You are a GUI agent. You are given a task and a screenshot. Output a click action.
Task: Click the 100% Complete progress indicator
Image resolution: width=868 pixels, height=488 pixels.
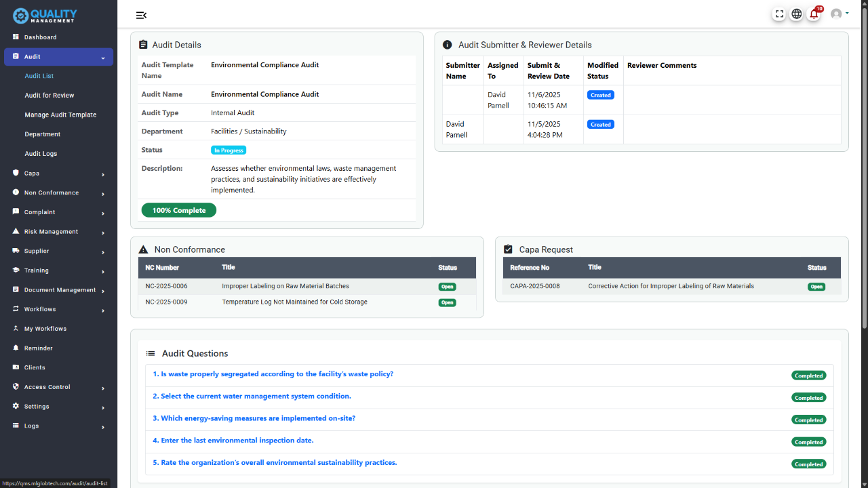coord(178,210)
